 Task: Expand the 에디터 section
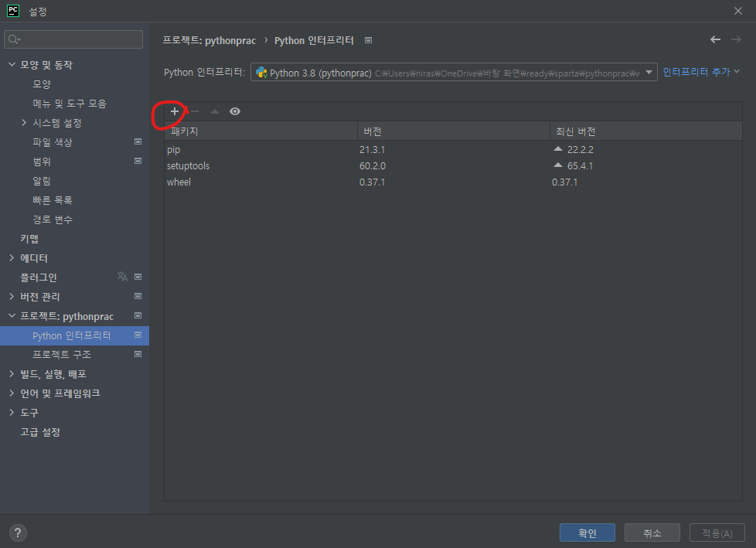[12, 258]
